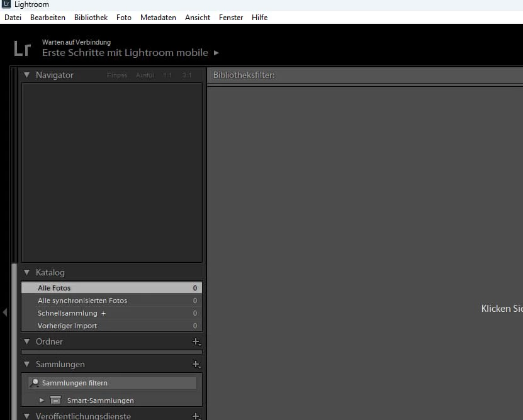Image resolution: width=523 pixels, height=420 pixels.
Task: Set Navigator zoom to Ausfül
Action: 145,75
